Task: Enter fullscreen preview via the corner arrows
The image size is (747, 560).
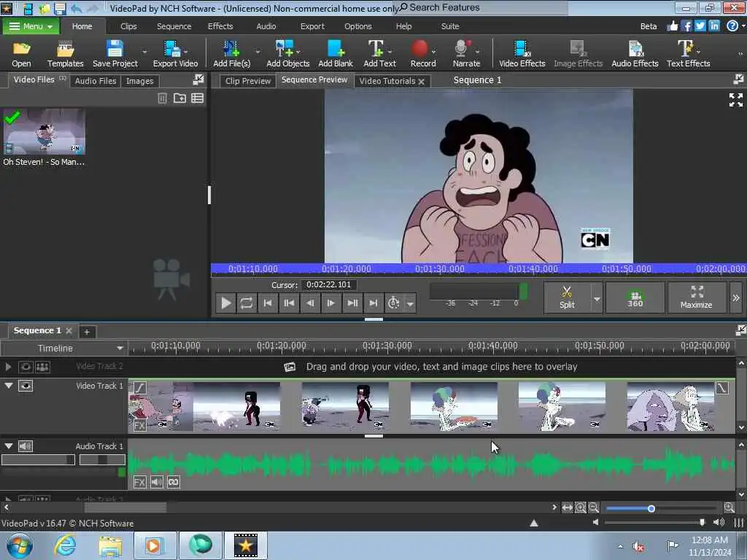Action: 735,99
